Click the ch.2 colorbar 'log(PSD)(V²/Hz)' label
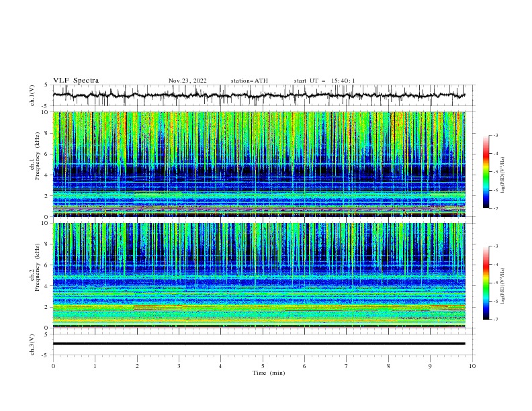 point(503,286)
